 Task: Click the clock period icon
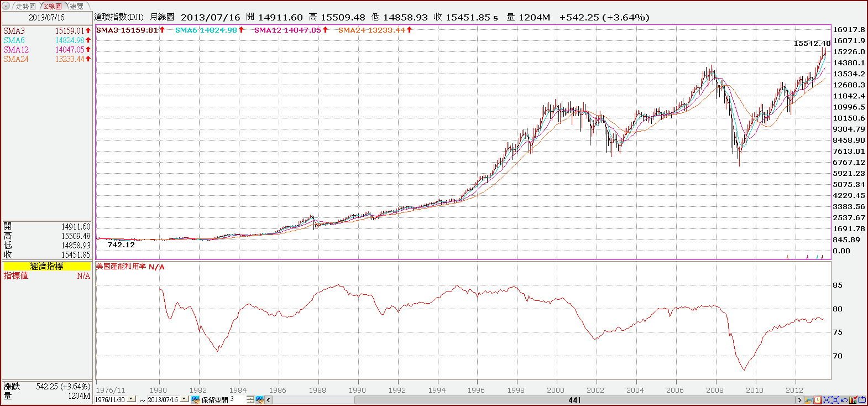click(x=817, y=400)
